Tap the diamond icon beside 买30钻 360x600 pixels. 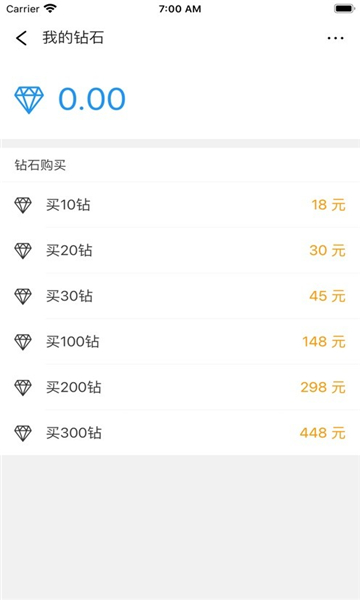pyautogui.click(x=23, y=296)
